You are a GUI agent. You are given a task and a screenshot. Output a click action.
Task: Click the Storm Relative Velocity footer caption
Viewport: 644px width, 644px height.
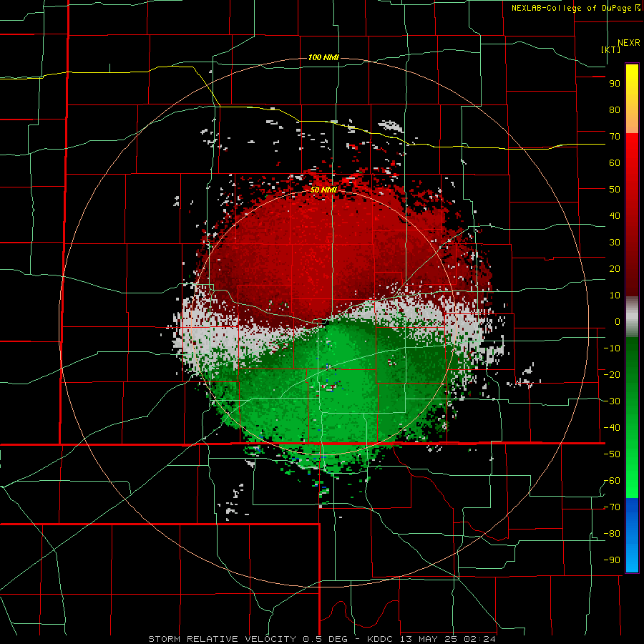[322, 639]
